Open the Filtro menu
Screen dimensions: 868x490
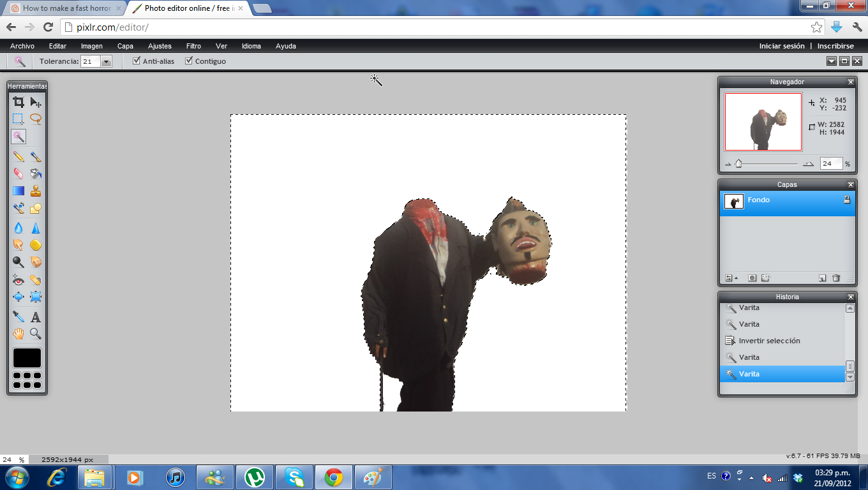click(193, 46)
